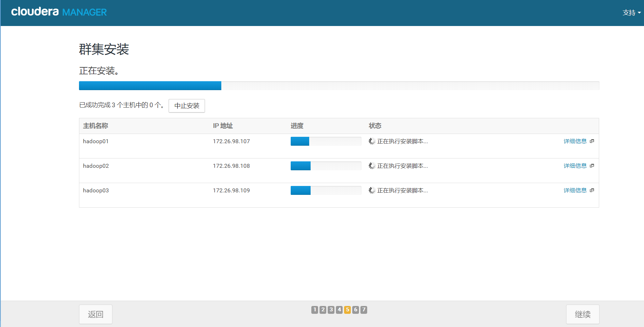The height and width of the screenshot is (327, 644).
Task: Select IP address 172.26.98.107
Action: pyautogui.click(x=231, y=141)
